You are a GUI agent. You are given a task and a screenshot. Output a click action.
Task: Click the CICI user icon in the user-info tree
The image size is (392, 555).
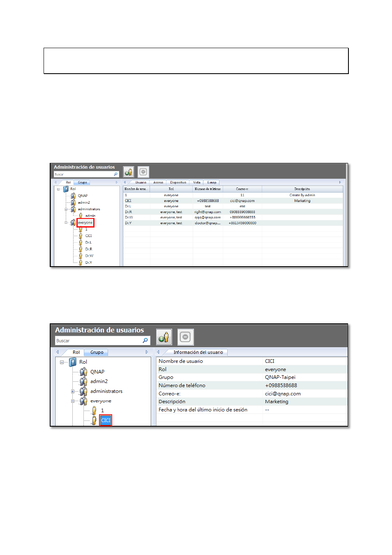point(94,420)
